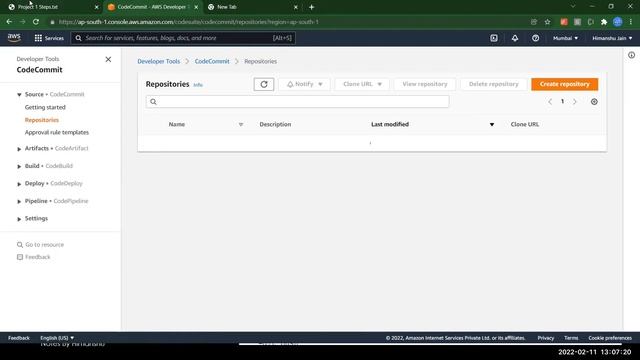Focus the repositories filter search field
Viewport: 640px width, 360px height.
click(x=298, y=102)
